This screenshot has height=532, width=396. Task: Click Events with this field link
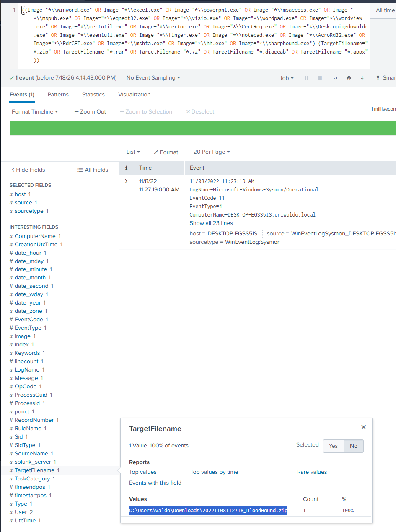click(x=155, y=483)
